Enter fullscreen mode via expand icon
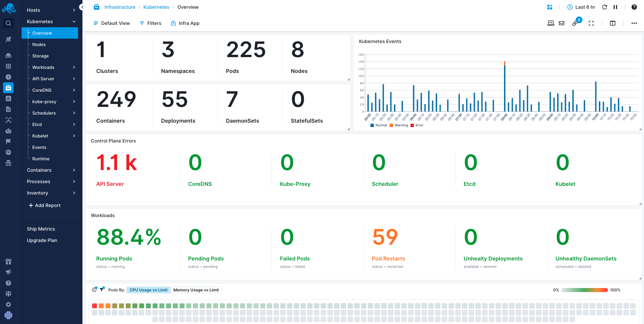644x324 pixels. click(x=591, y=23)
